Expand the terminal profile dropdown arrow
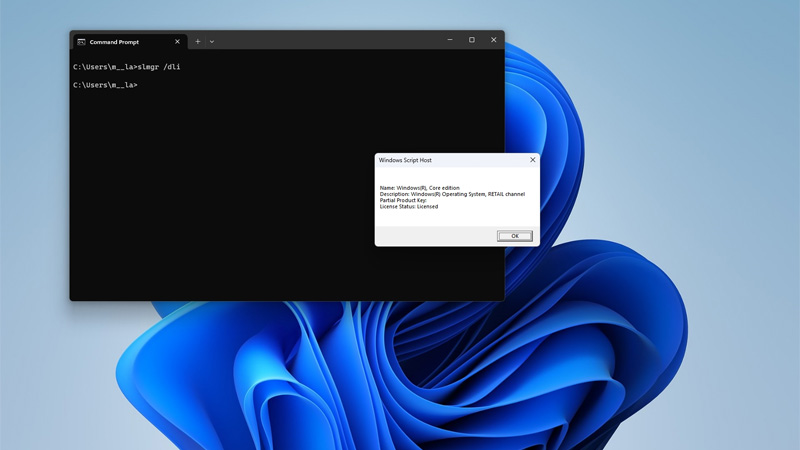800x450 pixels. point(212,41)
